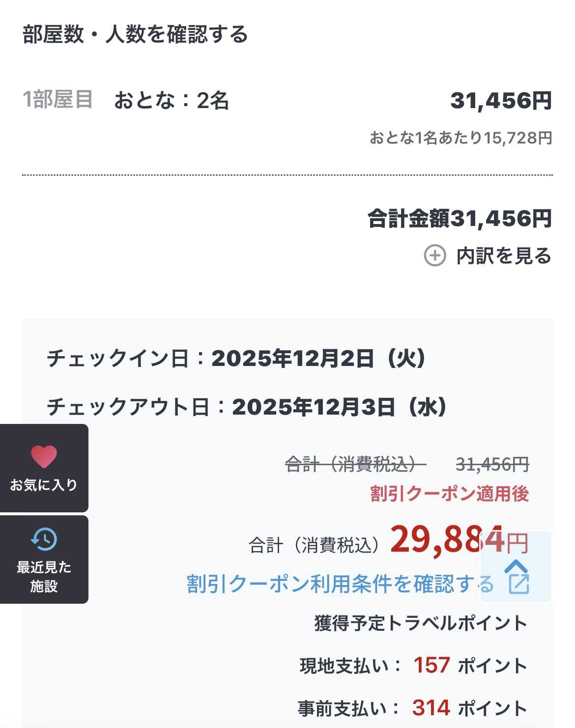The width and height of the screenshot is (575, 728).
Task: Open 割引クーポン利用条件を確認する link
Action: (339, 584)
